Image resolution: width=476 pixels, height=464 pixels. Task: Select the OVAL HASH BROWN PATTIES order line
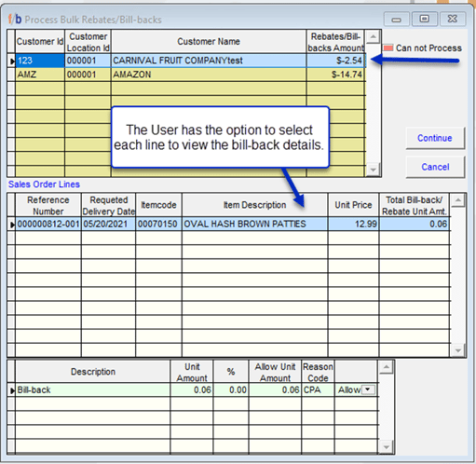[232, 224]
